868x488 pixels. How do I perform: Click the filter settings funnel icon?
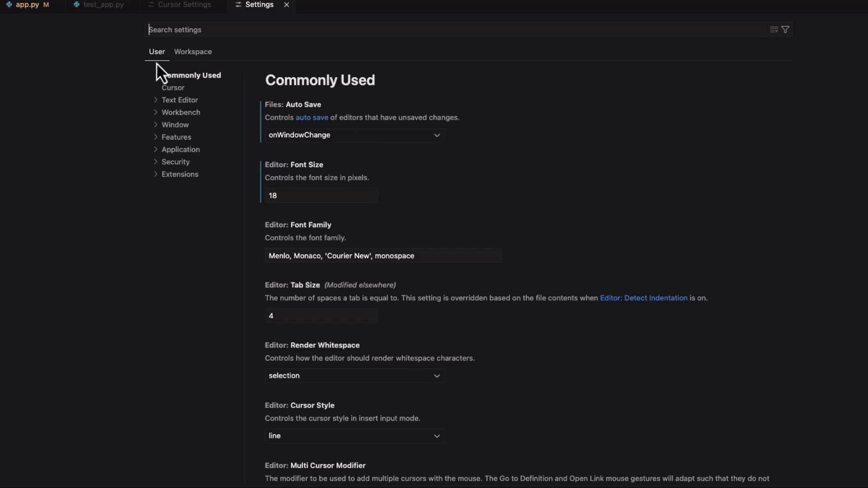point(786,29)
